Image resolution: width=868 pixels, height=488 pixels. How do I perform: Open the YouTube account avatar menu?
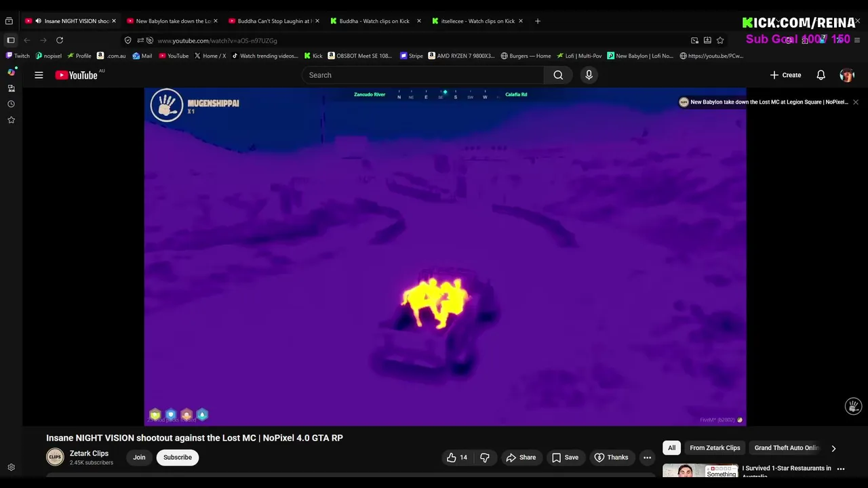847,75
